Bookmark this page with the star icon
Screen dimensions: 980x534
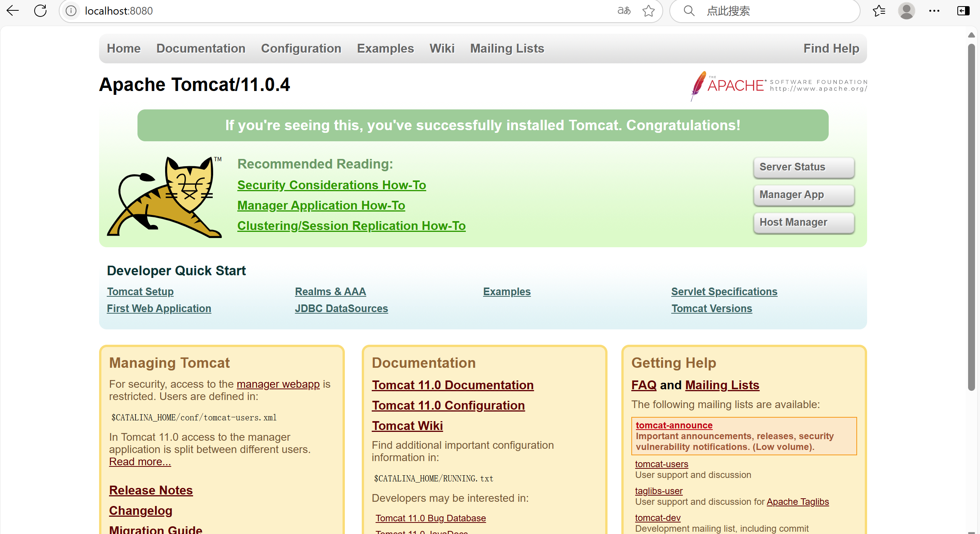pyautogui.click(x=649, y=11)
